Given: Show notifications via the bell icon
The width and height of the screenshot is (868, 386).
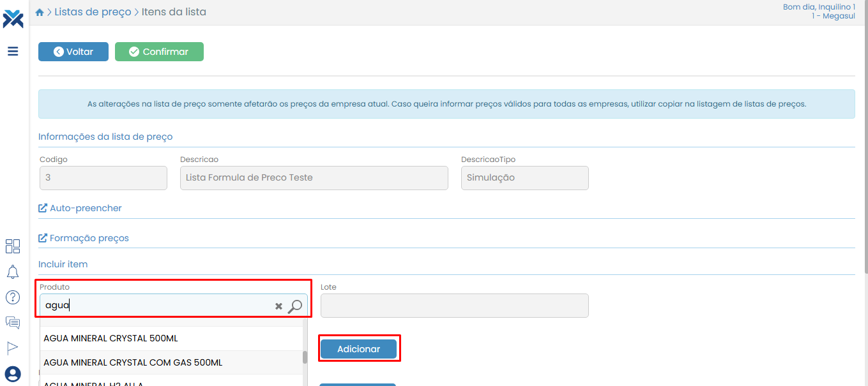Looking at the screenshot, I should click(13, 272).
